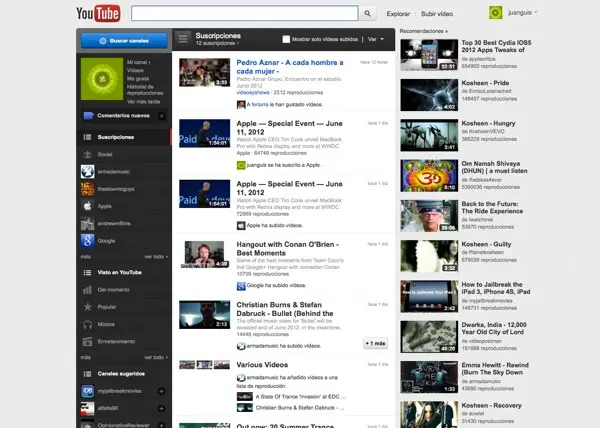Click the YouTube search input field

tap(245, 13)
